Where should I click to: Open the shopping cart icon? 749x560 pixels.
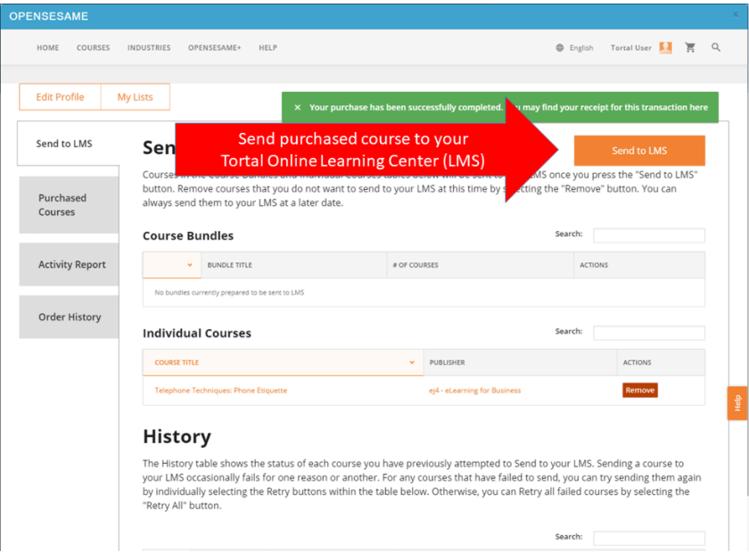pyautogui.click(x=690, y=47)
